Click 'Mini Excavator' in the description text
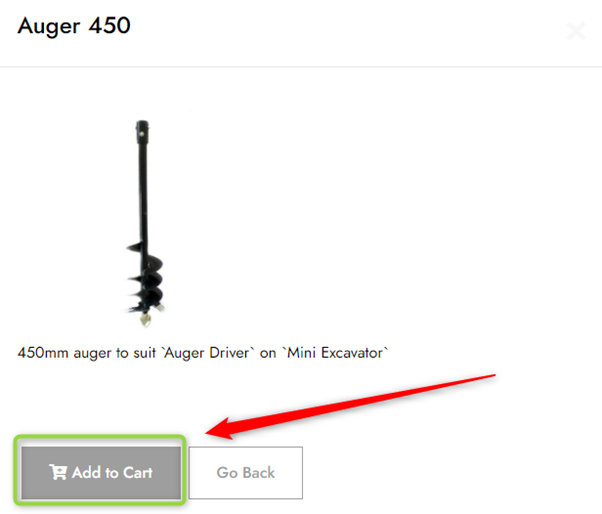Image resolution: width=602 pixels, height=514 pixels. coord(335,353)
